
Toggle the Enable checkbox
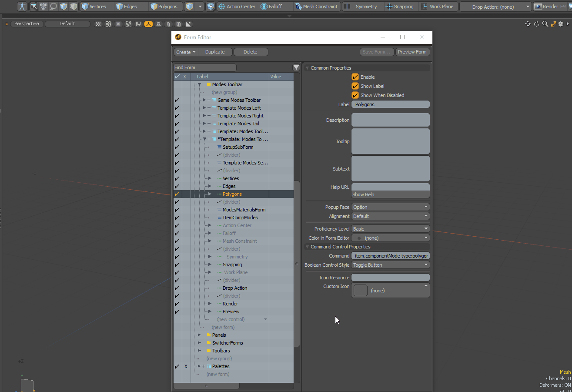[x=355, y=77]
